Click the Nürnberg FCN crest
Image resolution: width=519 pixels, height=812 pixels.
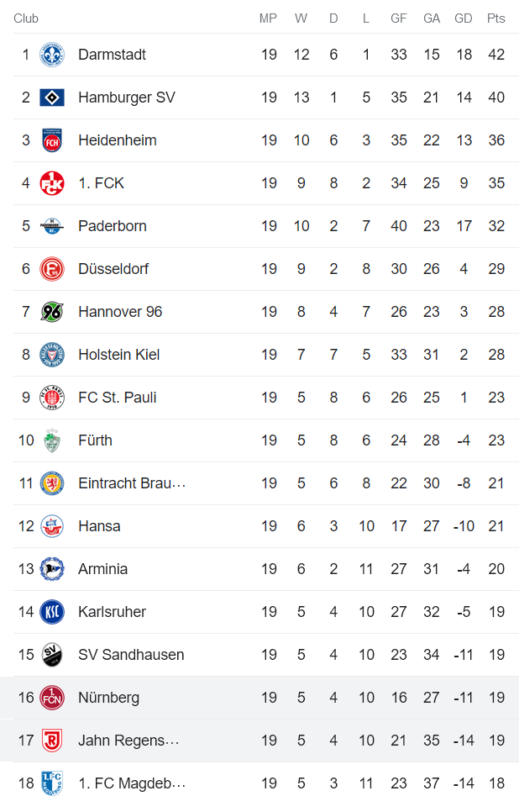pyautogui.click(x=52, y=698)
